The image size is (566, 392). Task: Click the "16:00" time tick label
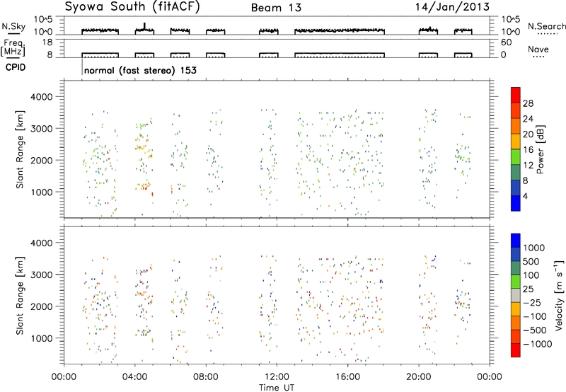[347, 377]
